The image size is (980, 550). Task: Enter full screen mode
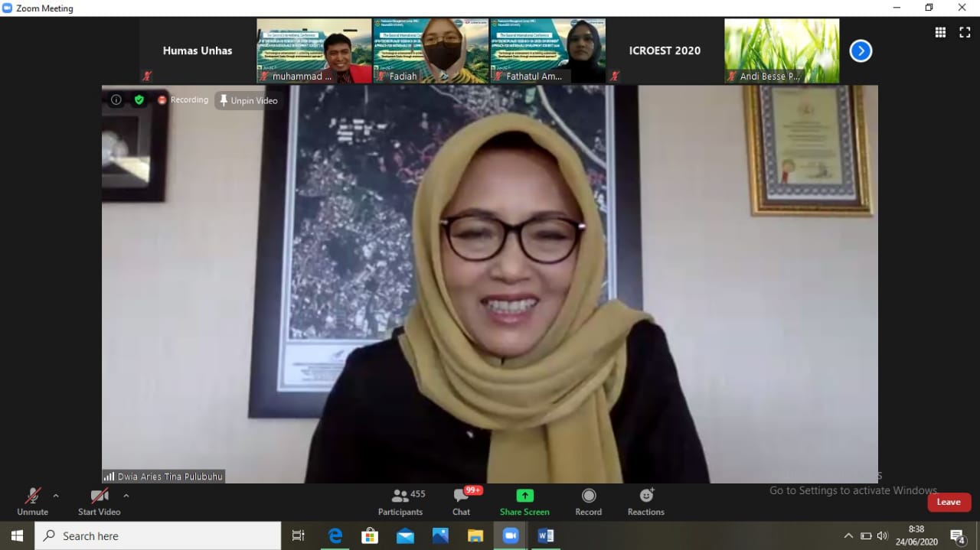(x=965, y=32)
